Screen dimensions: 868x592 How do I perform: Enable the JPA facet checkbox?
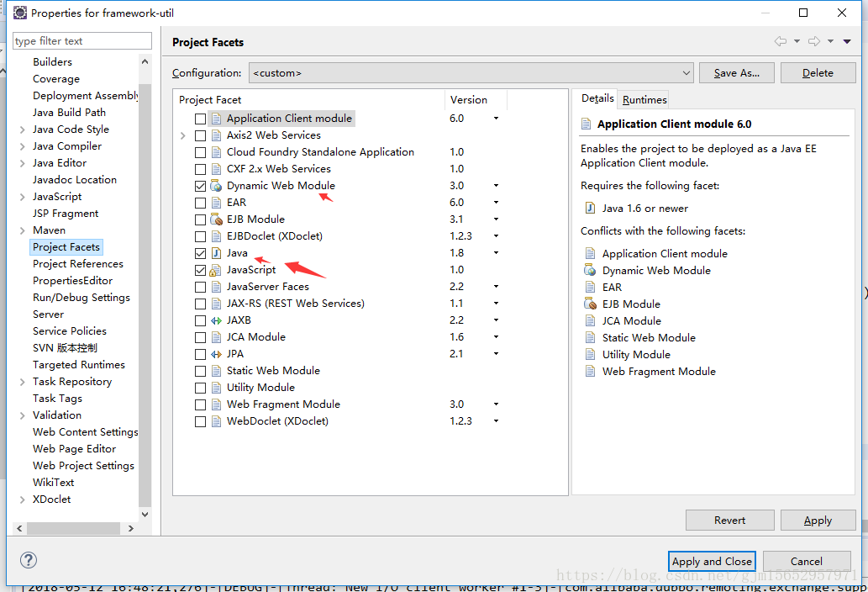coord(200,354)
